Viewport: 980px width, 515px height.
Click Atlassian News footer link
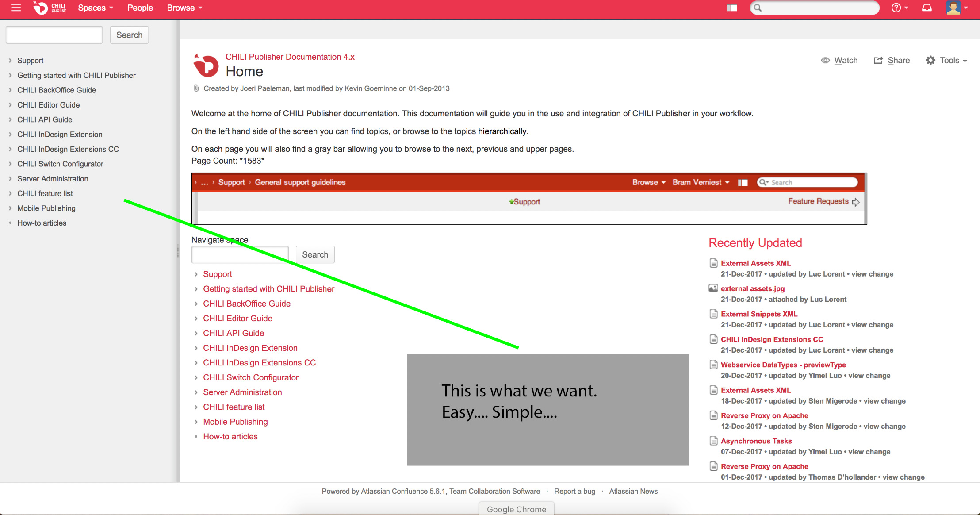pos(633,491)
